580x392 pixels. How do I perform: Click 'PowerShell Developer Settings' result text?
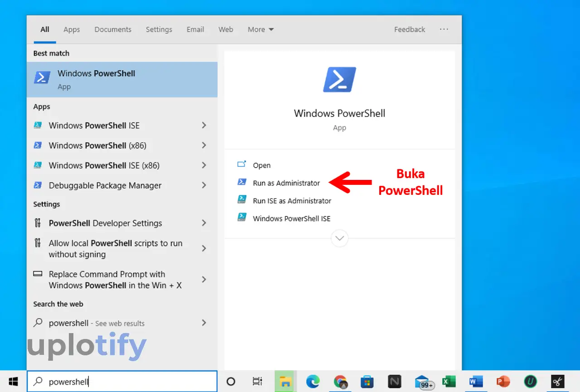pos(105,223)
